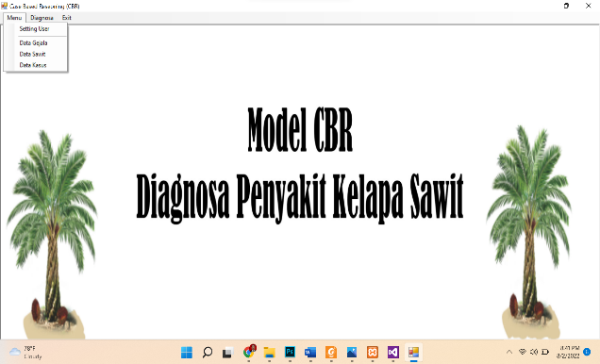Viewport: 600px width, 364px height.
Task: Open the blue notification badge
Action: click(x=587, y=352)
